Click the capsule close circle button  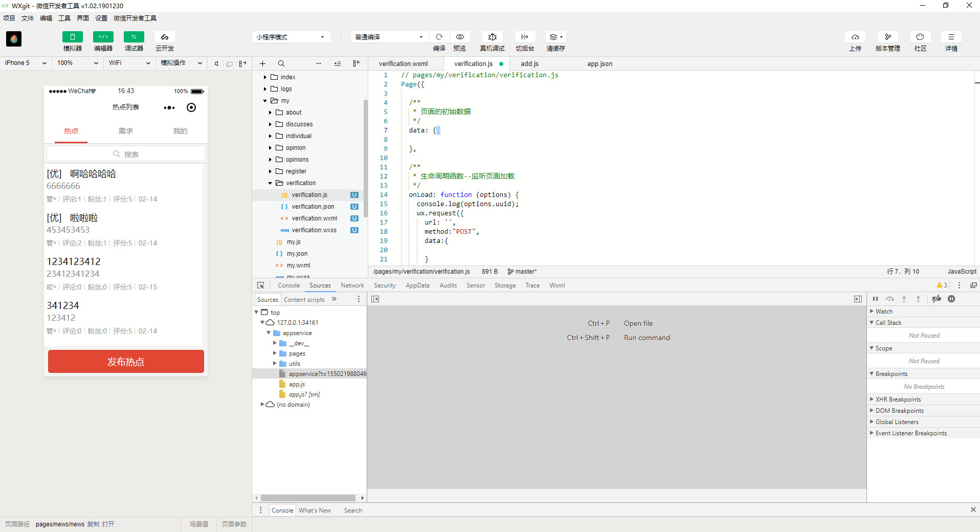point(191,107)
